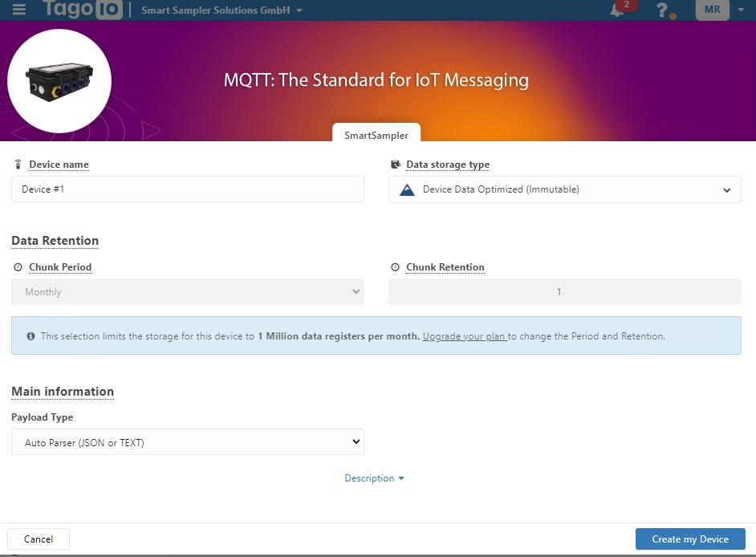Click the Main information heading
The width and height of the screenshot is (756, 557).
click(63, 392)
